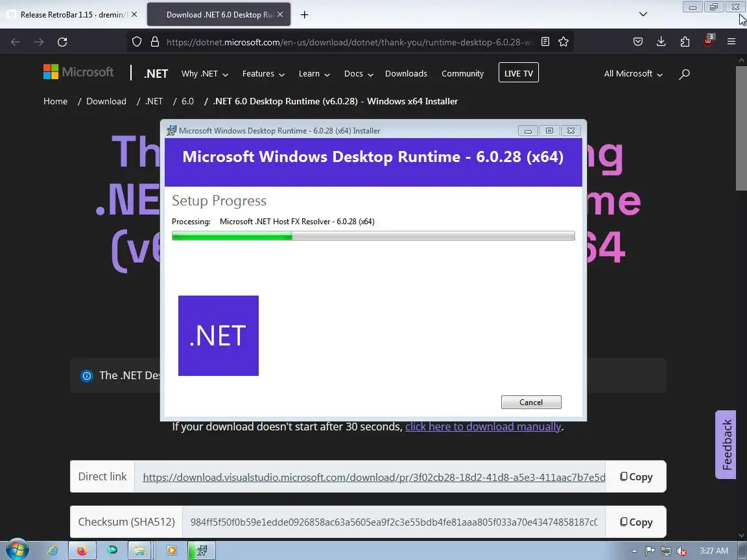Open the tracking protection shield icon
Screen dimensions: 747x560
[x=137, y=42]
